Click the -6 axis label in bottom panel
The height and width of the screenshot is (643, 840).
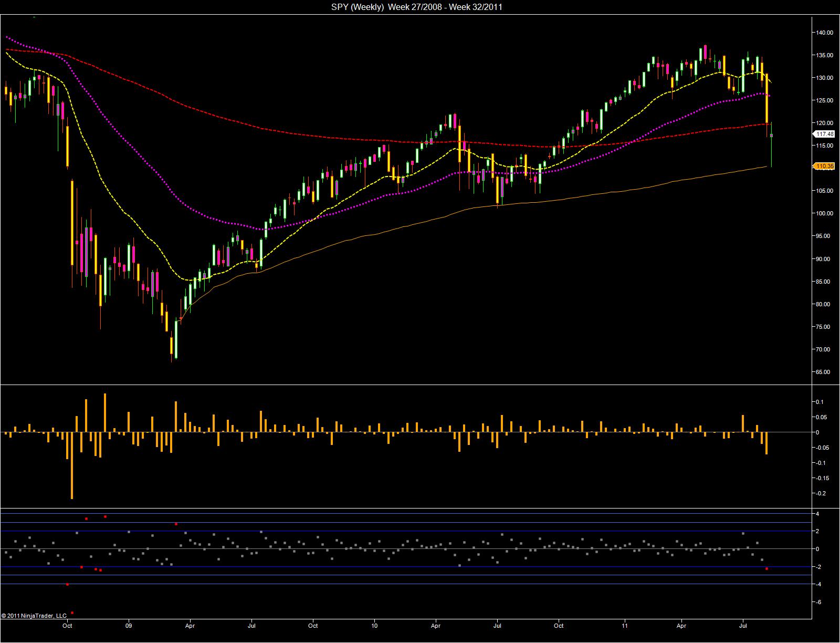(818, 602)
